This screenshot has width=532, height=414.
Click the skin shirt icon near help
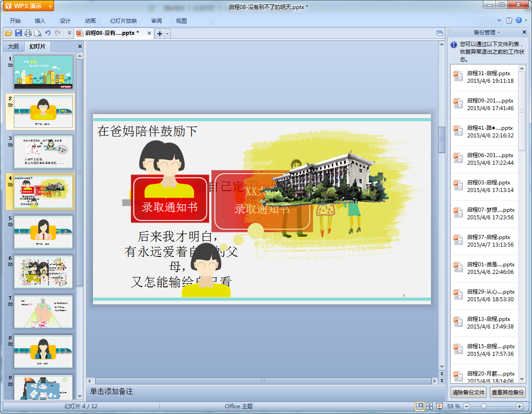pos(509,21)
